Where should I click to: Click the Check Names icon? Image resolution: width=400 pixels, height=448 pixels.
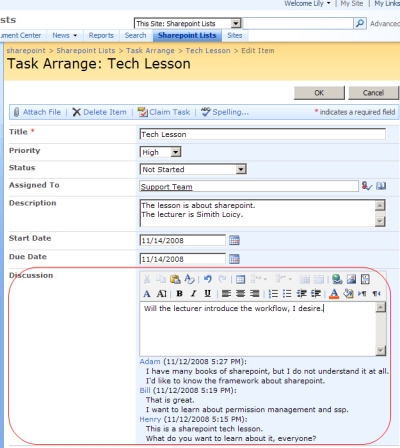click(x=367, y=186)
